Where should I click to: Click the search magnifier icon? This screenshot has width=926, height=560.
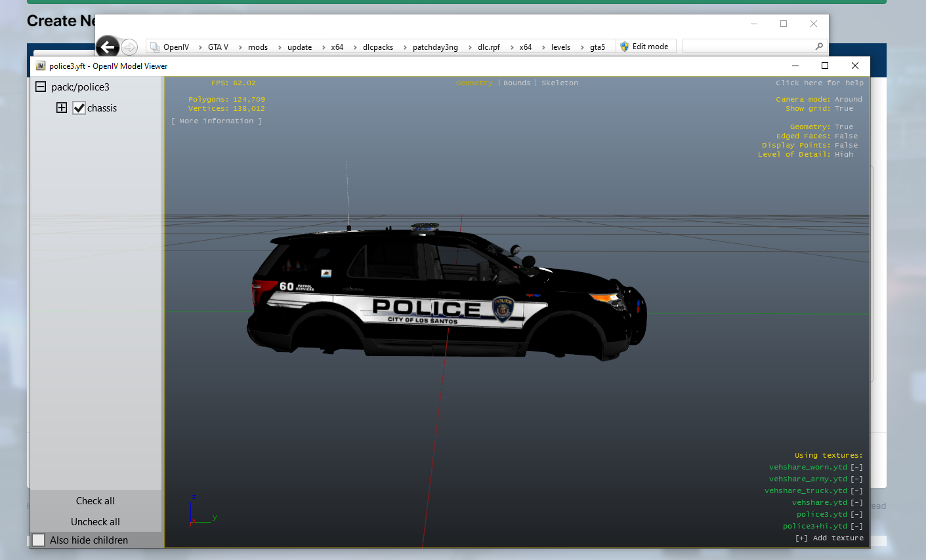819,47
